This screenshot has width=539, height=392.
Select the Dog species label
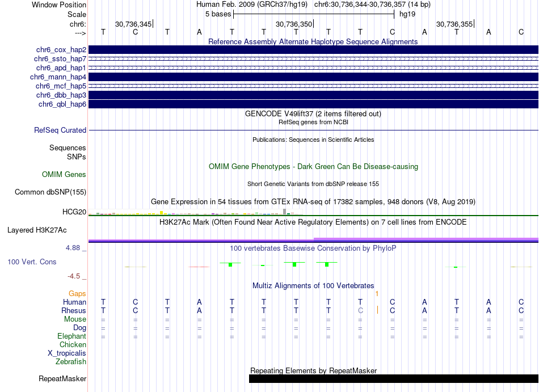coord(79,328)
